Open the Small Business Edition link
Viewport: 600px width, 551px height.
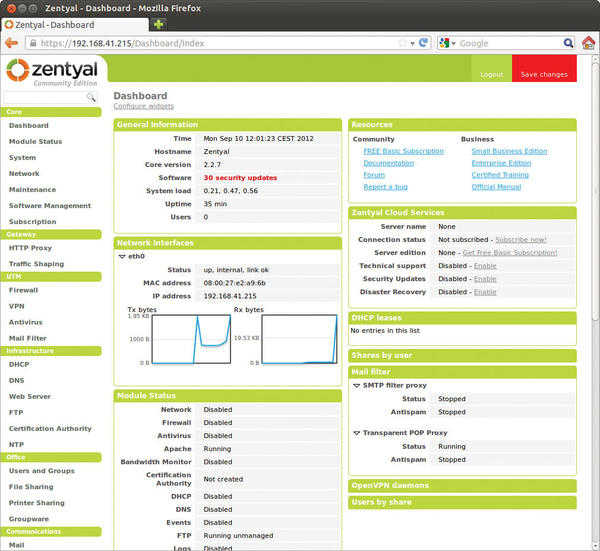[x=509, y=152]
